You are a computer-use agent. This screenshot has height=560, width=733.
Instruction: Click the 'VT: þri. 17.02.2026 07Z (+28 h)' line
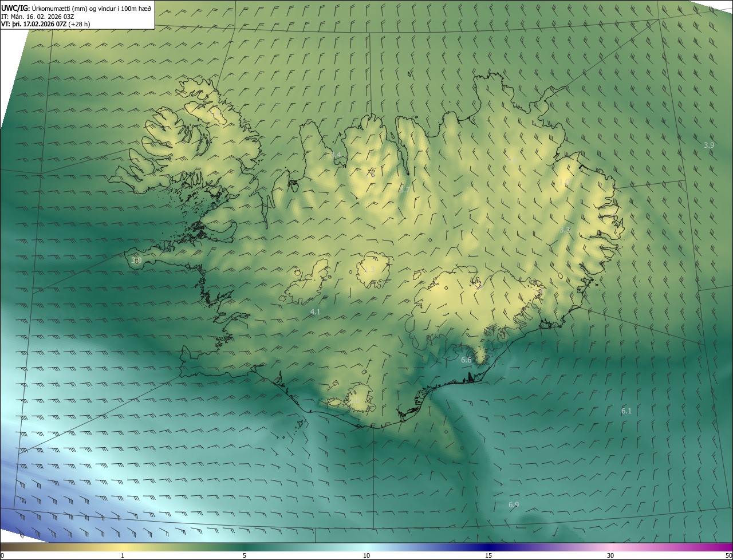45,24
